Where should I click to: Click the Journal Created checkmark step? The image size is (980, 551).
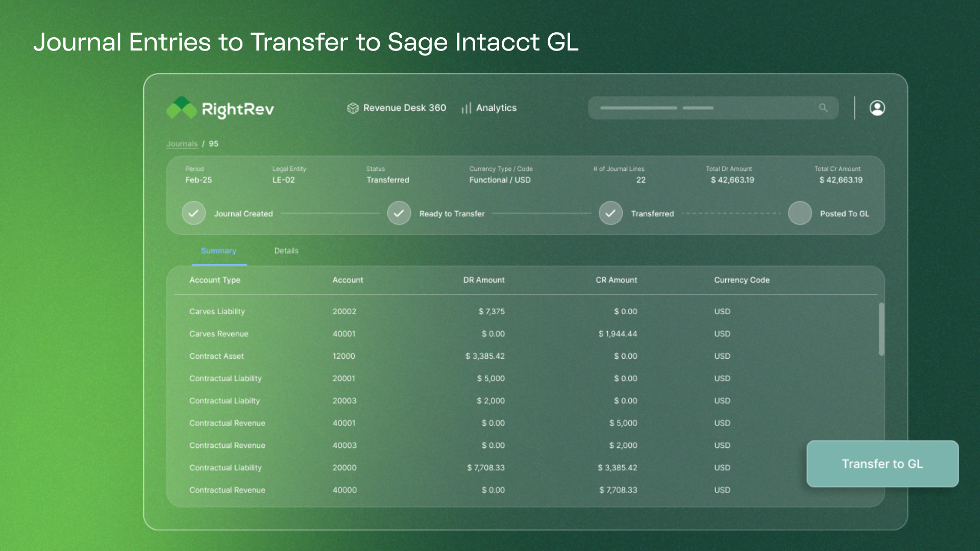193,213
